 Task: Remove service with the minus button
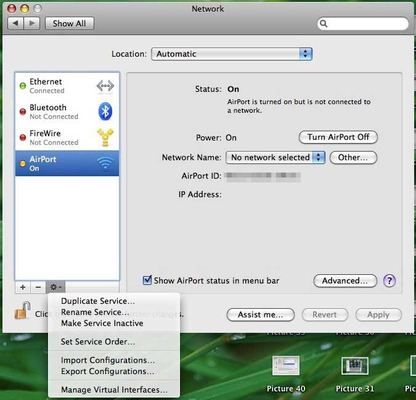point(38,287)
